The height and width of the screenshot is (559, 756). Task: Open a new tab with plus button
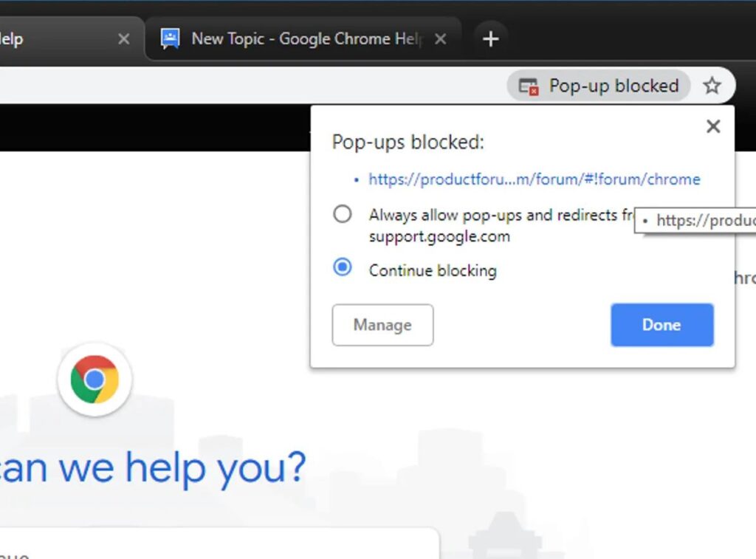490,39
